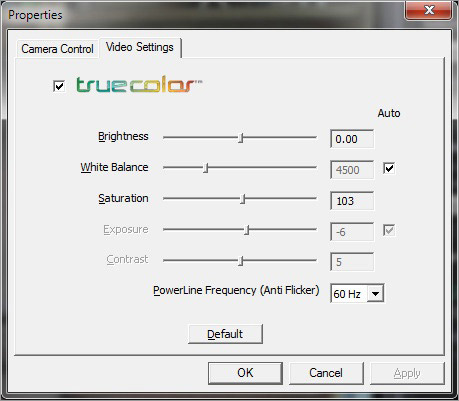Click the White Balance value field 4500
The width and height of the screenshot is (459, 401).
(352, 170)
